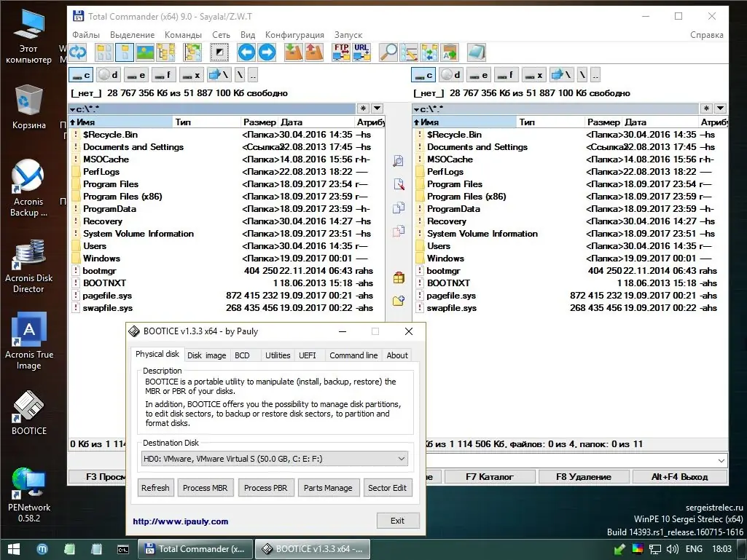
Task: Click Parts Manage button
Action: [x=328, y=488]
